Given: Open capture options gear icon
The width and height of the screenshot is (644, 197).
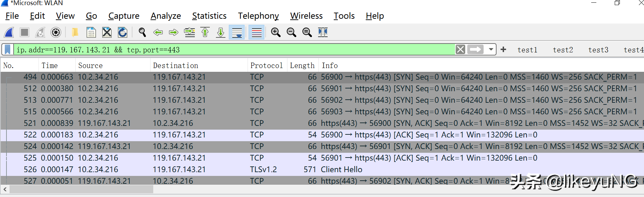Looking at the screenshot, I should coord(56,32).
